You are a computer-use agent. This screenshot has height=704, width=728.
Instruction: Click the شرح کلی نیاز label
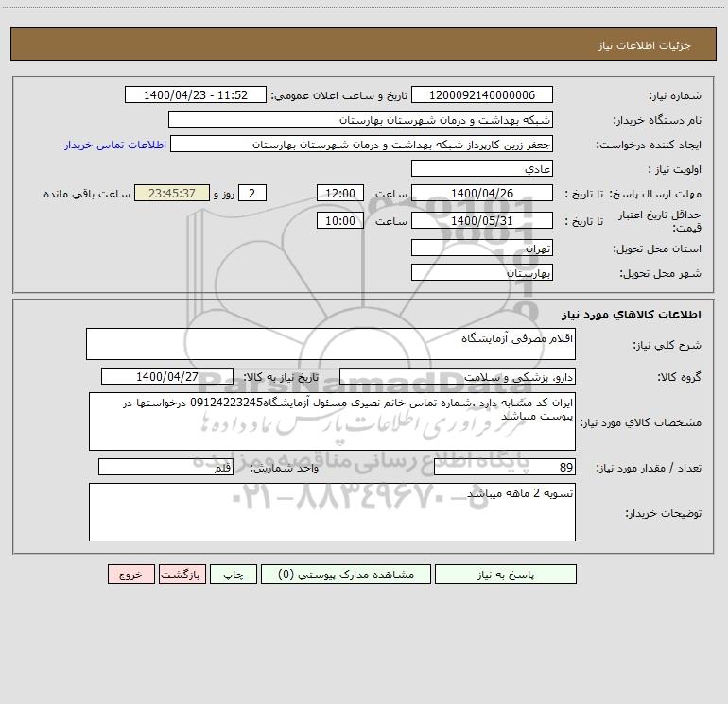pos(667,345)
